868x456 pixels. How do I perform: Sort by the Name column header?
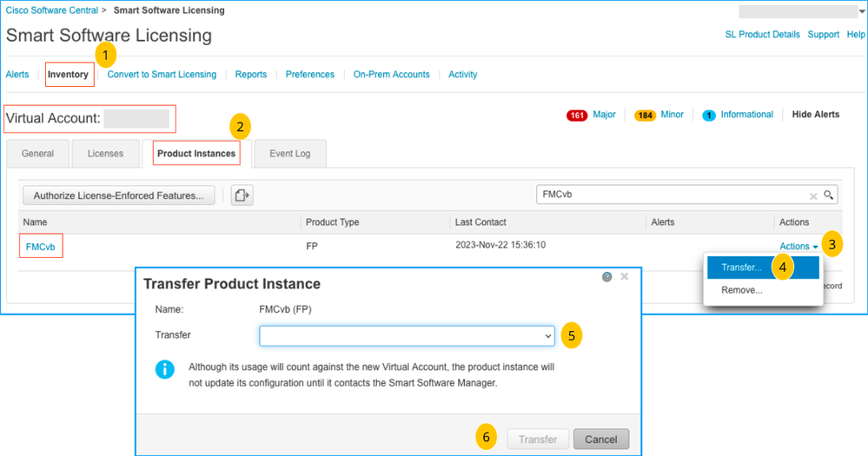tap(35, 221)
